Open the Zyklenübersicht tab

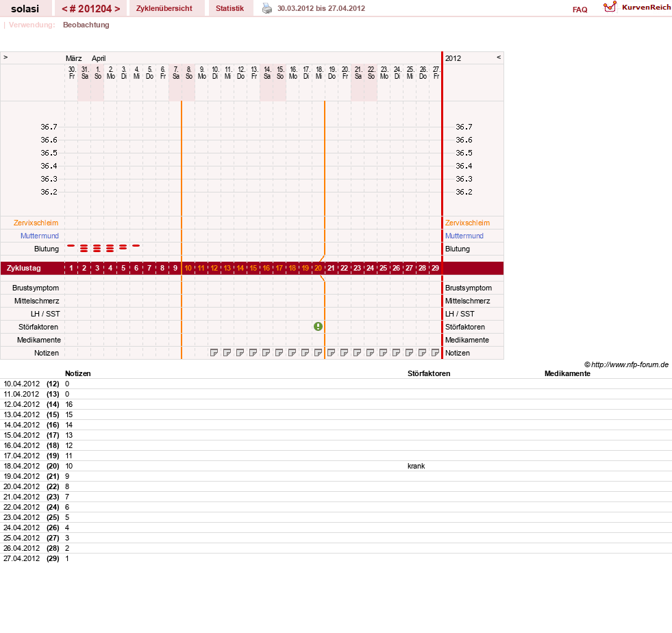164,9
